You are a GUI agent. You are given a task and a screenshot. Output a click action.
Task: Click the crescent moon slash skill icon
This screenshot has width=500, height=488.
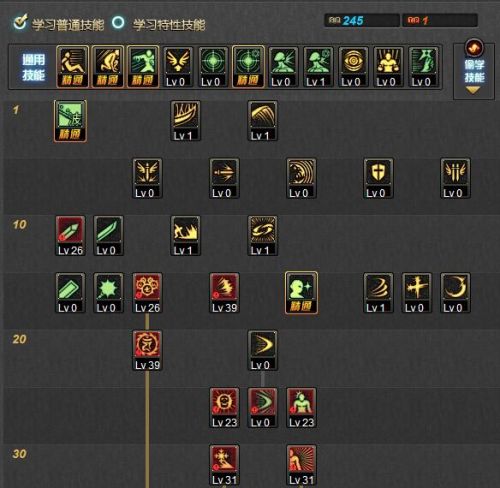click(455, 293)
